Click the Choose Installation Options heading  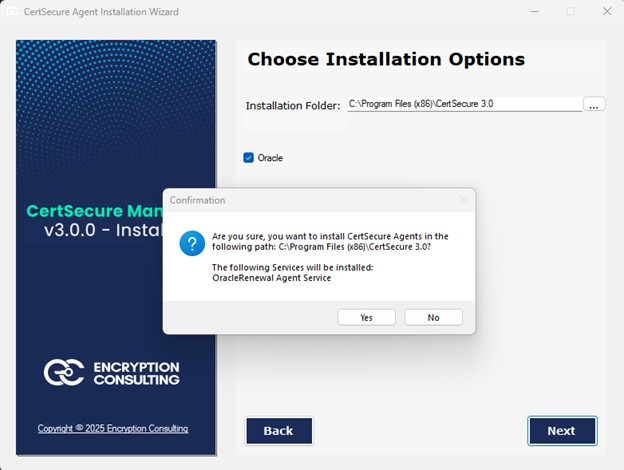pyautogui.click(x=386, y=59)
